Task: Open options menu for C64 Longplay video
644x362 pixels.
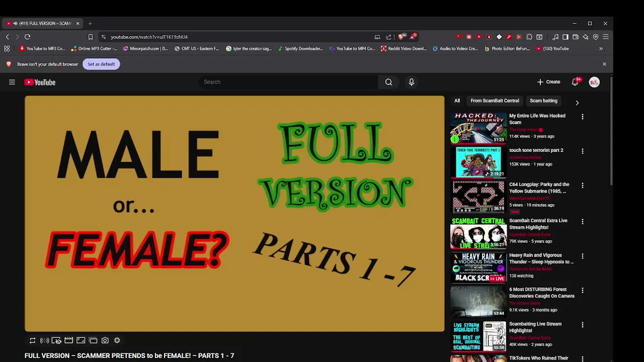Action: [x=583, y=186]
